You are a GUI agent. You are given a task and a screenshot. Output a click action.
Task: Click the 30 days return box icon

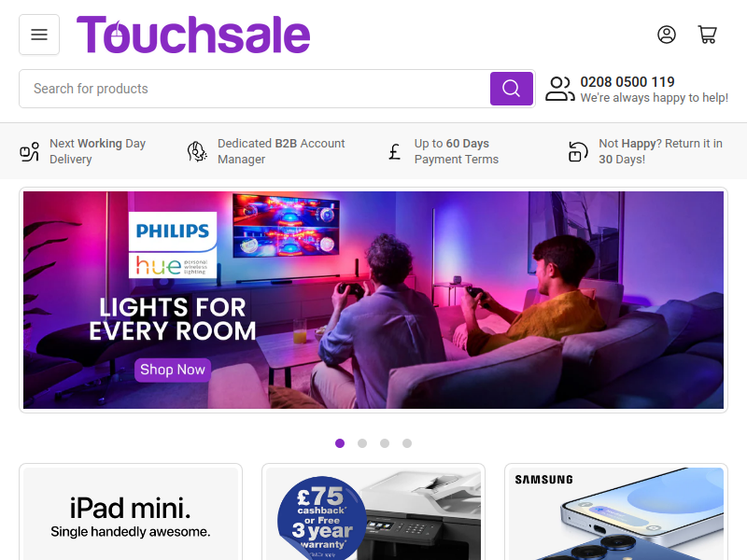[578, 152]
